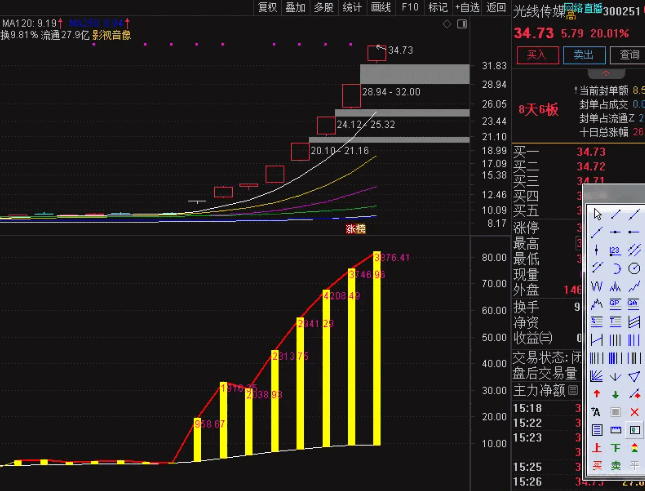Click the 买二 price 34.72
645x491 pixels.
(x=591, y=167)
